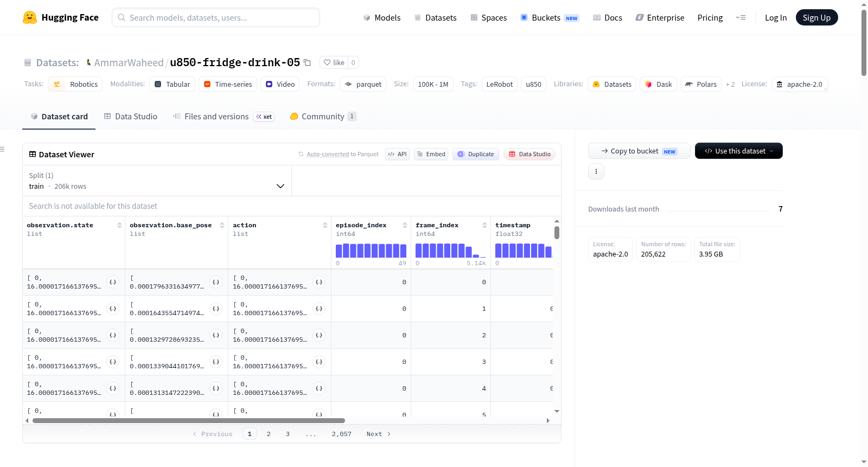Viewport: 868px width, 467px height.
Task: Open Buckets in the top navigation
Action: 550,17
